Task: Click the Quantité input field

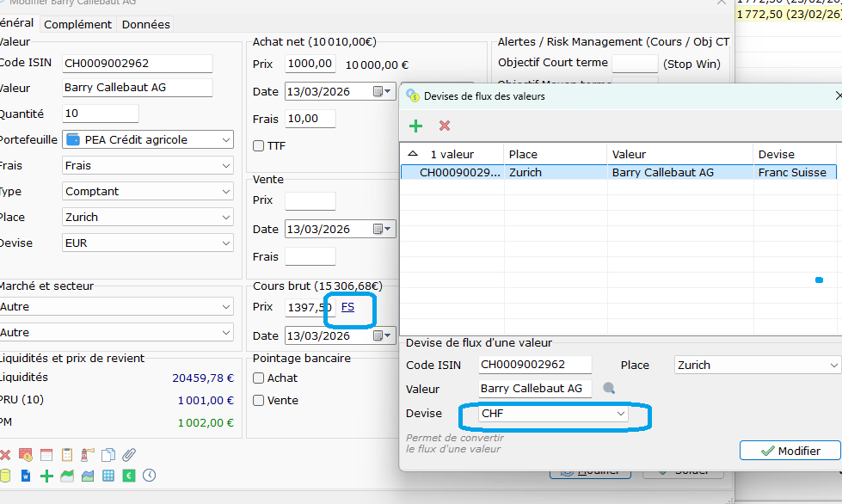Action: tap(101, 114)
